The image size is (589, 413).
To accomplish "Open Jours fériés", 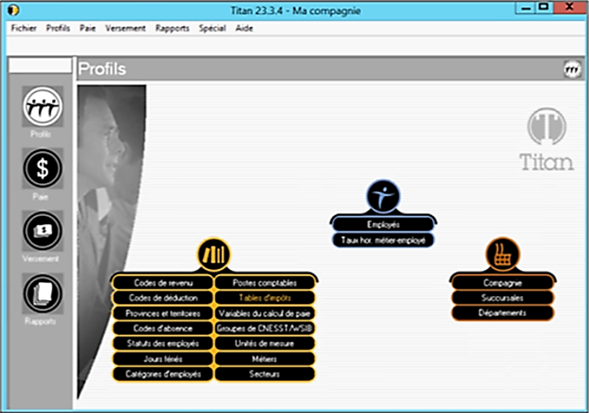I will pos(163,359).
